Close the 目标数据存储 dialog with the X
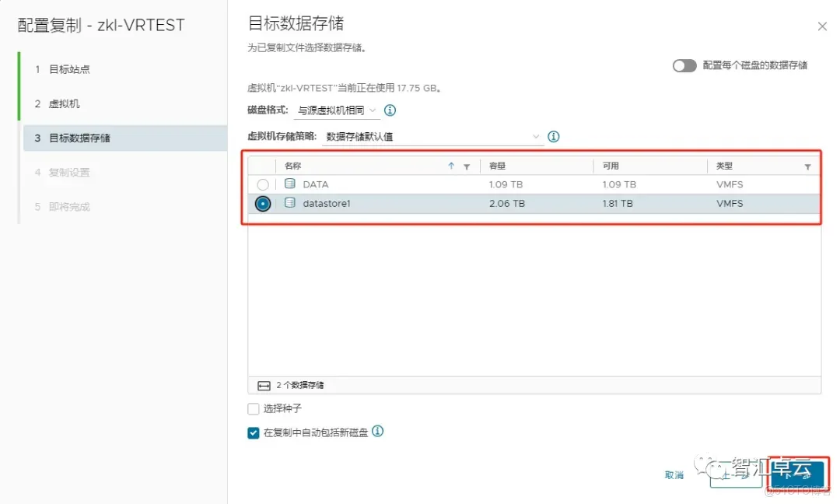 point(822,26)
